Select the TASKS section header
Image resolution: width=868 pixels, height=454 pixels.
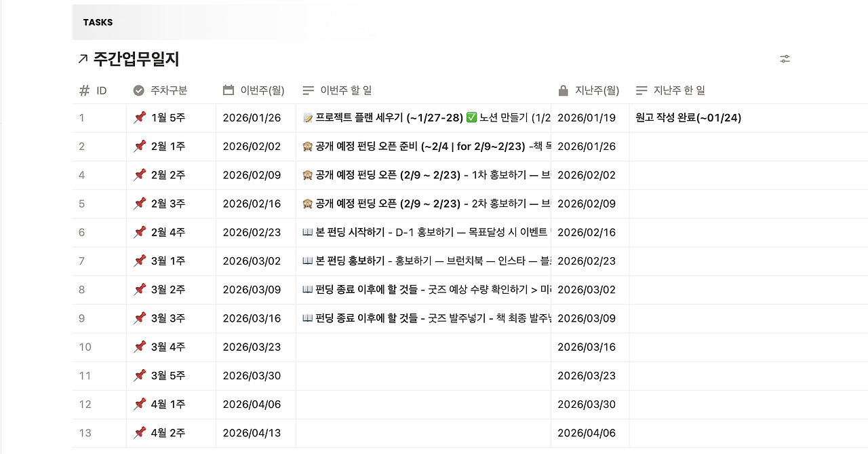pos(98,22)
